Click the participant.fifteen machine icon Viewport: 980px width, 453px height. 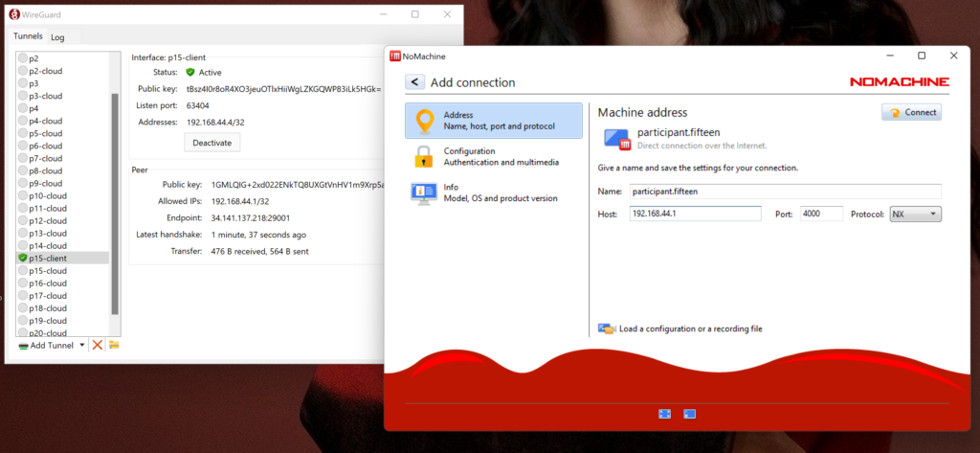(x=616, y=139)
